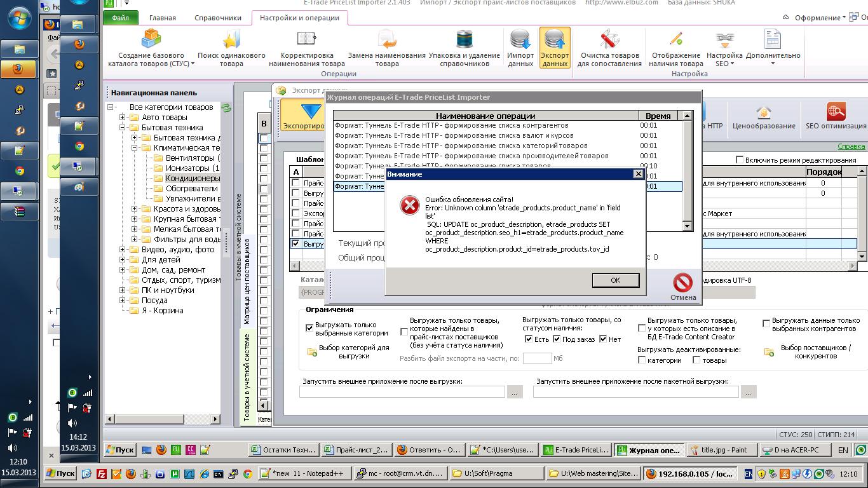Select Кондиционеры in the category tree
This screenshot has width=868, height=488.
pos(193,179)
